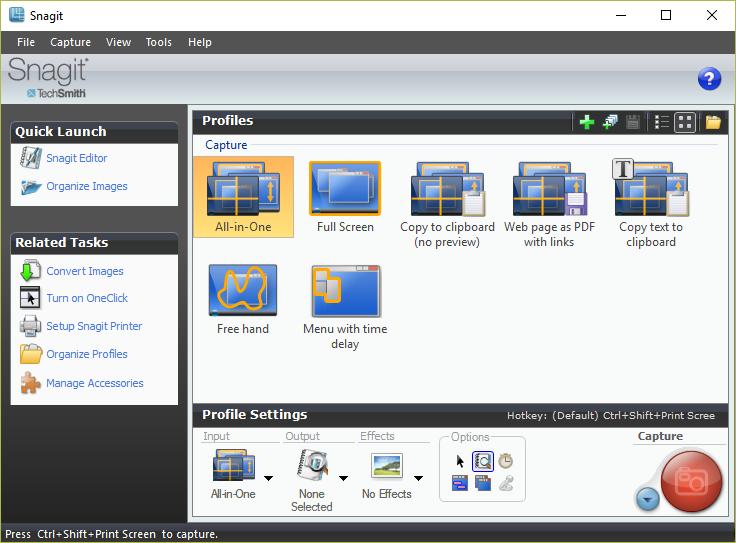Screen dimensions: 736x543
Task: Expand the Input dropdown arrow
Action: click(x=268, y=478)
